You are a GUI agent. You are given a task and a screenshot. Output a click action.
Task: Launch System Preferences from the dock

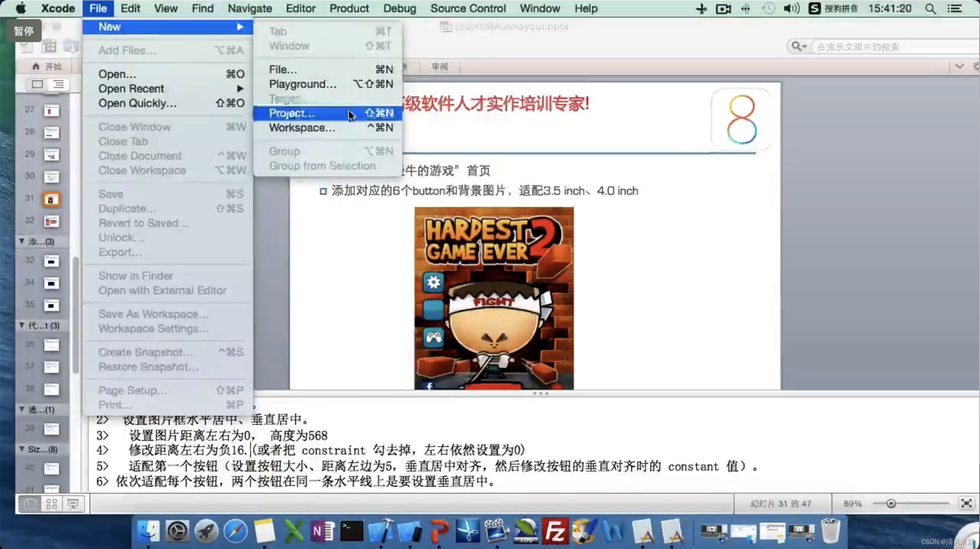(x=177, y=531)
